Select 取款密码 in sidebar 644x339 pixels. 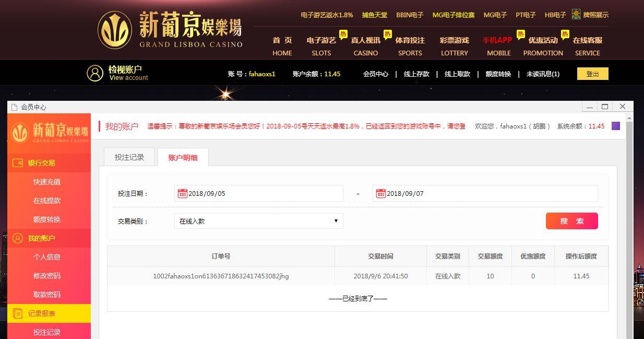47,295
